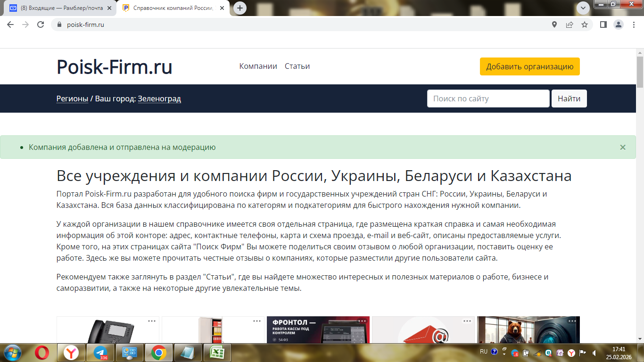Click the location permission icon in address bar
The width and height of the screenshot is (644, 362).
click(554, 25)
